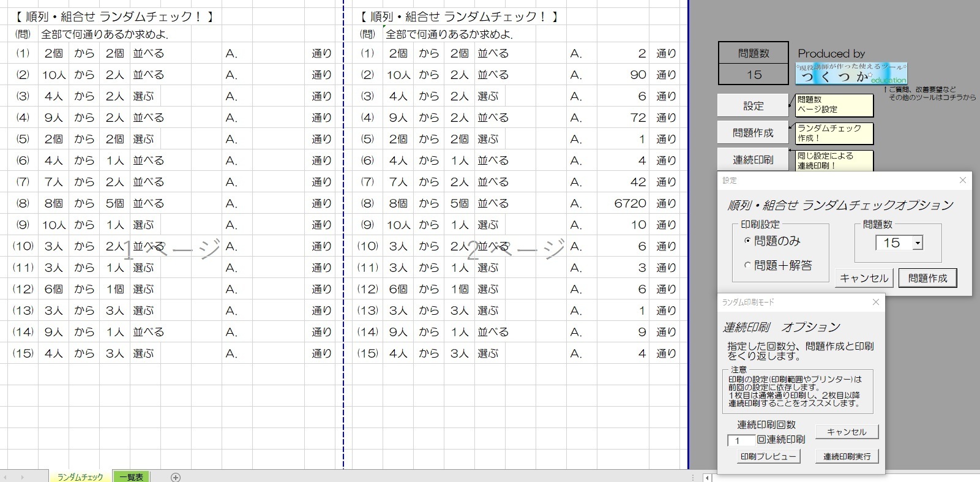Click the ランダムチェック作成！ note box

pos(834,133)
